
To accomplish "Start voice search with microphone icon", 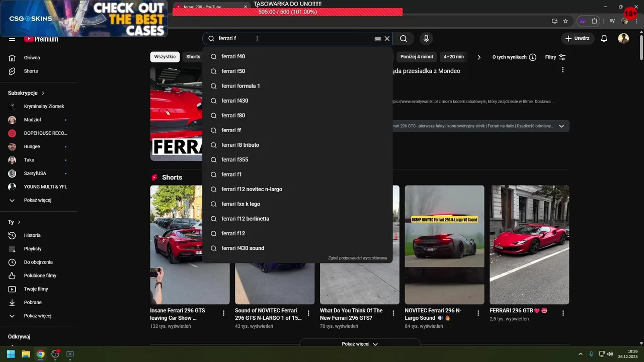I will pyautogui.click(x=426, y=39).
